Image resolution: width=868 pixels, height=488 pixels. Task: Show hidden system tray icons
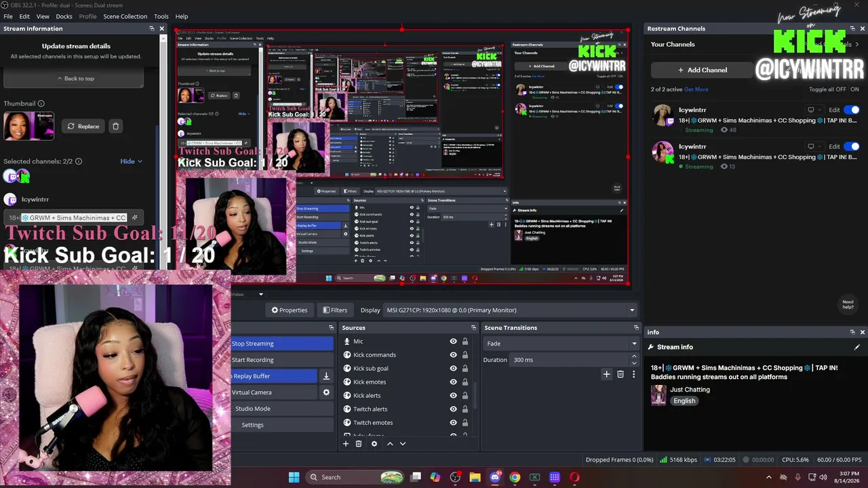(x=769, y=477)
